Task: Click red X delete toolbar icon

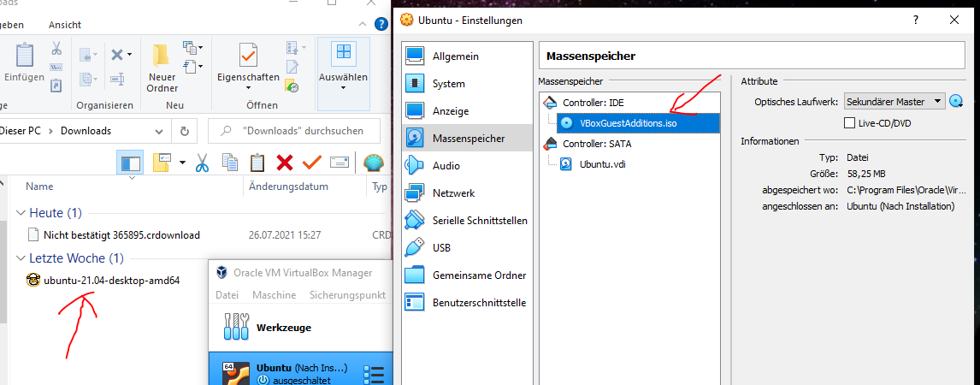Action: [x=285, y=163]
